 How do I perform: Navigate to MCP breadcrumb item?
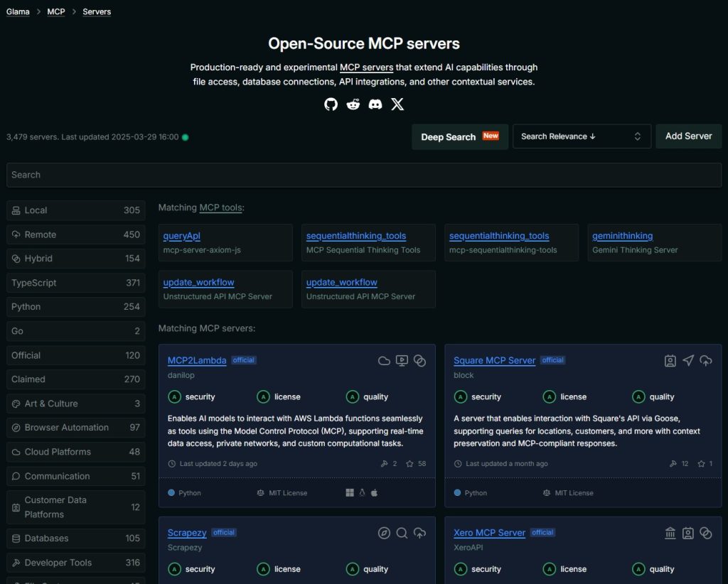click(56, 12)
